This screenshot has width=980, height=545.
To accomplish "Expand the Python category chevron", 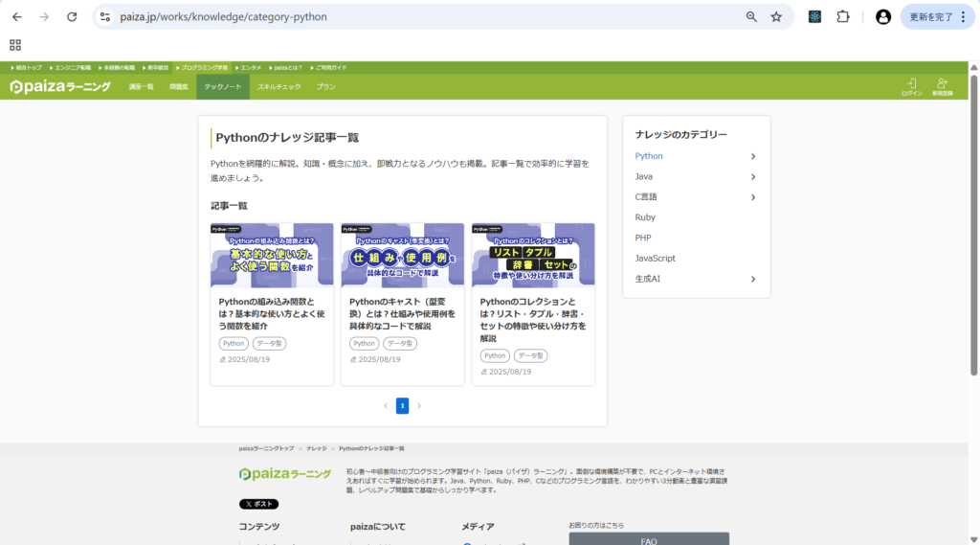I will point(753,156).
